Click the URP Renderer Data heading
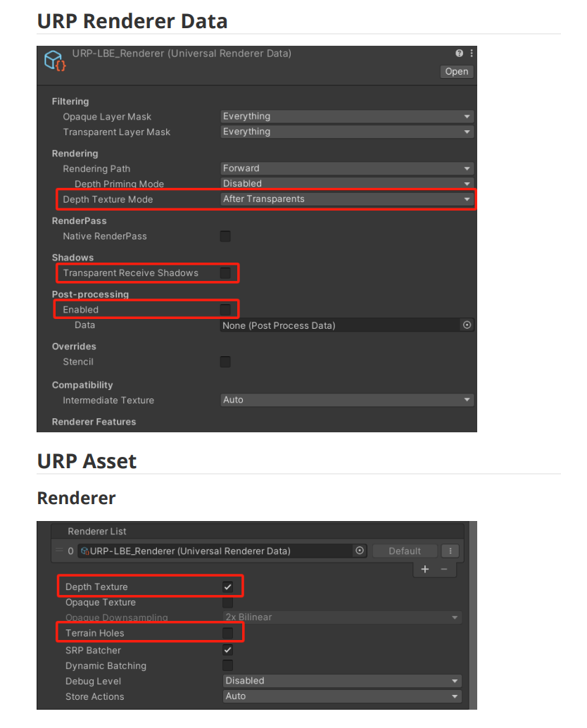The height and width of the screenshot is (728, 587). click(132, 21)
